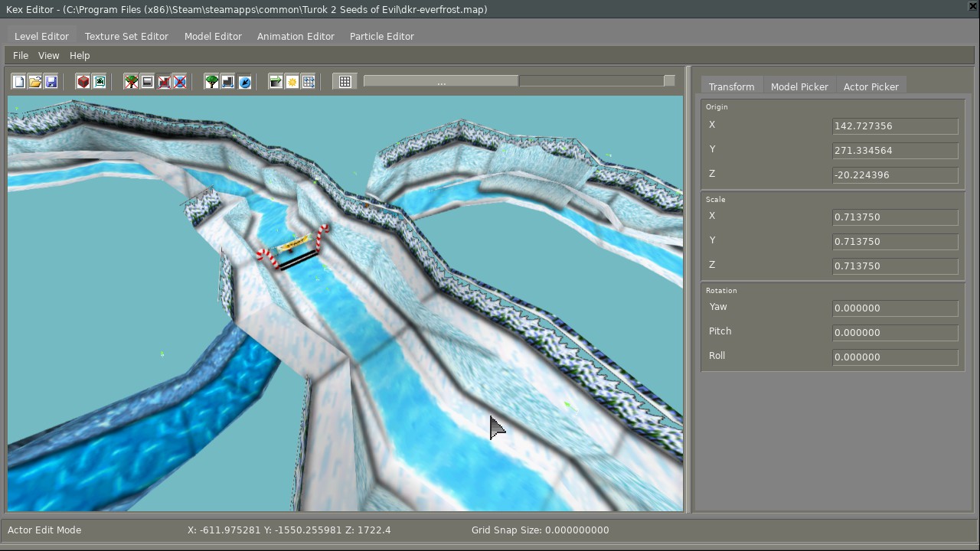Screen dimensions: 980x551
Task: Toggle the crossed-out sector icon
Action: 164,82
